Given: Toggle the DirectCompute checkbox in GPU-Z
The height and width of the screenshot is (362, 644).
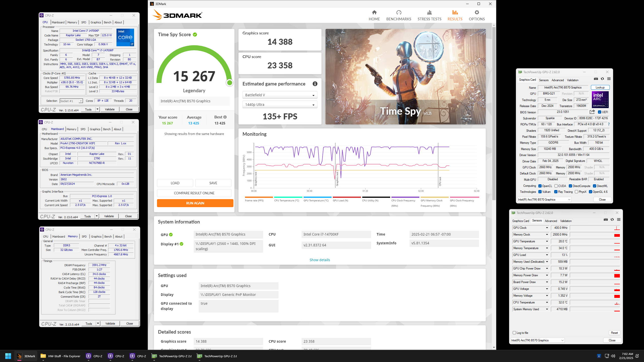Looking at the screenshot, I should tap(571, 186).
